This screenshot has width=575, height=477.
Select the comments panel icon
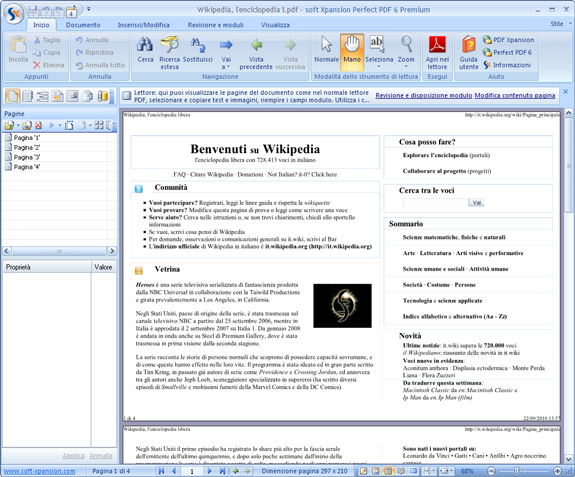58,96
